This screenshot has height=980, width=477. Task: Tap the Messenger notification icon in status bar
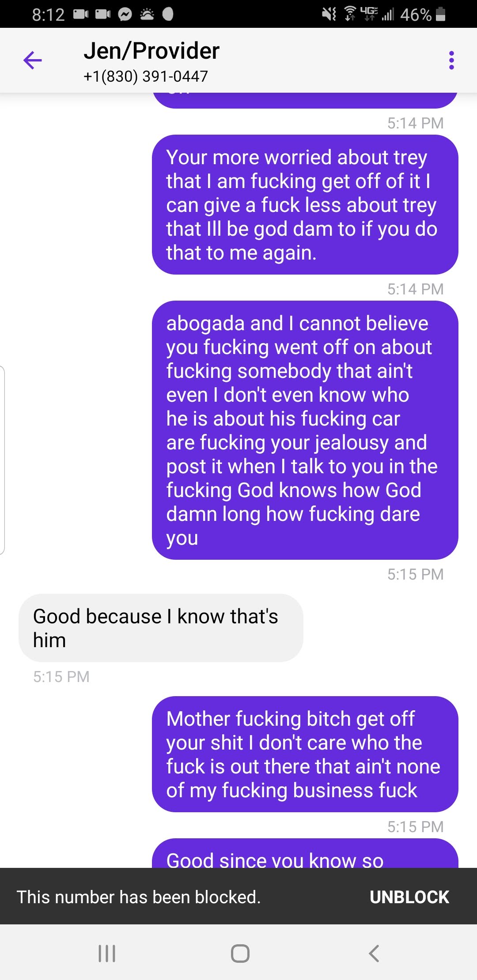click(x=125, y=15)
